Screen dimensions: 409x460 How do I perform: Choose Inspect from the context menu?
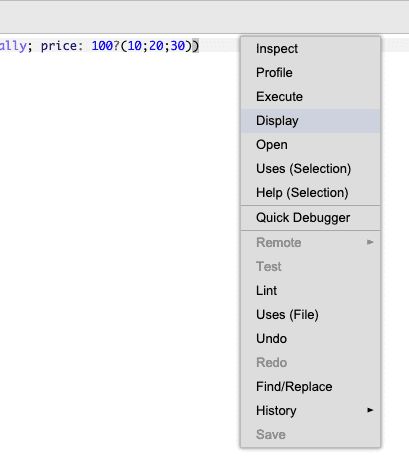tap(310, 49)
